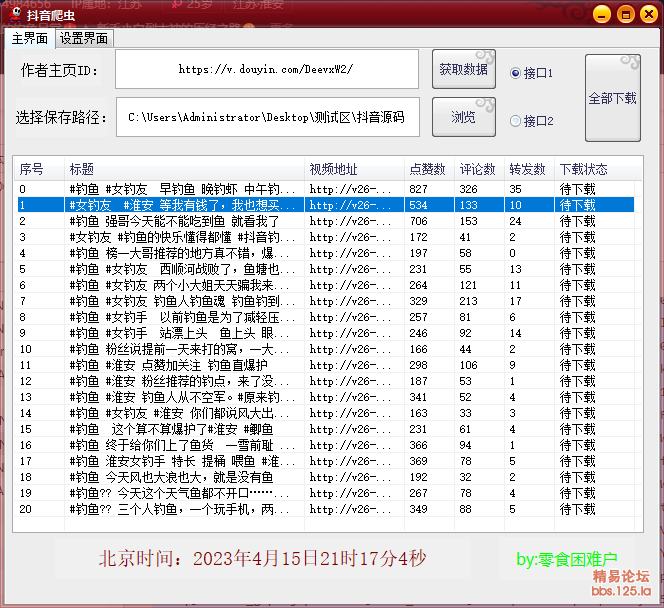Image resolution: width=664 pixels, height=608 pixels.
Task: Sort by 点赞数 column header
Action: pos(429,169)
